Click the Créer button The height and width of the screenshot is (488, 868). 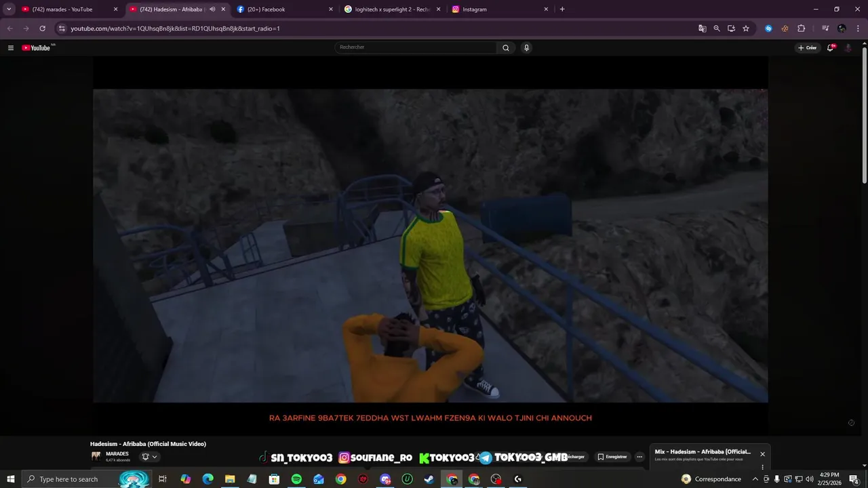807,48
